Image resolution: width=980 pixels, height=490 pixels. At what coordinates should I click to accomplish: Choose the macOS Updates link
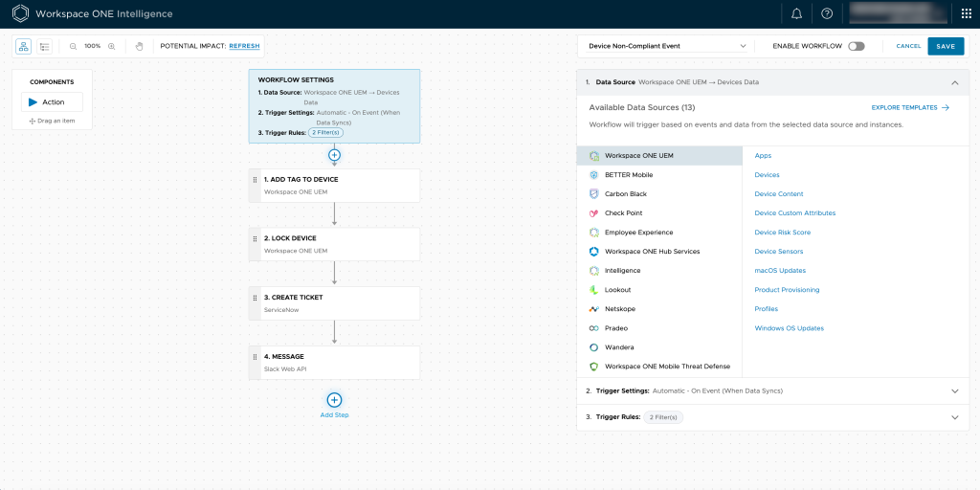780,271
